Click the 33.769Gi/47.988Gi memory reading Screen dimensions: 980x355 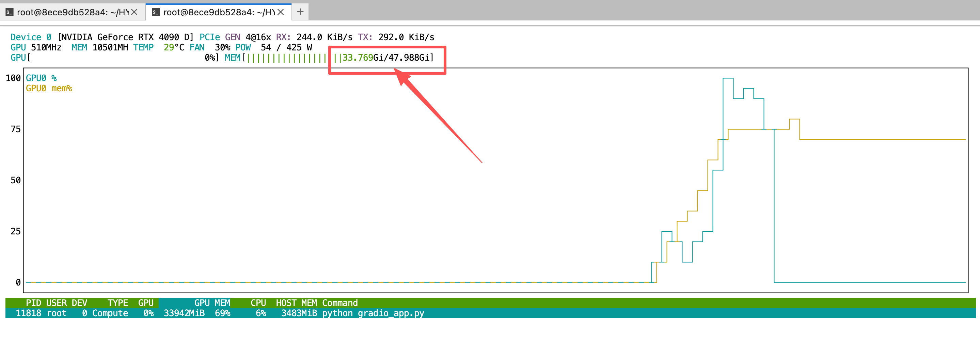(x=387, y=58)
